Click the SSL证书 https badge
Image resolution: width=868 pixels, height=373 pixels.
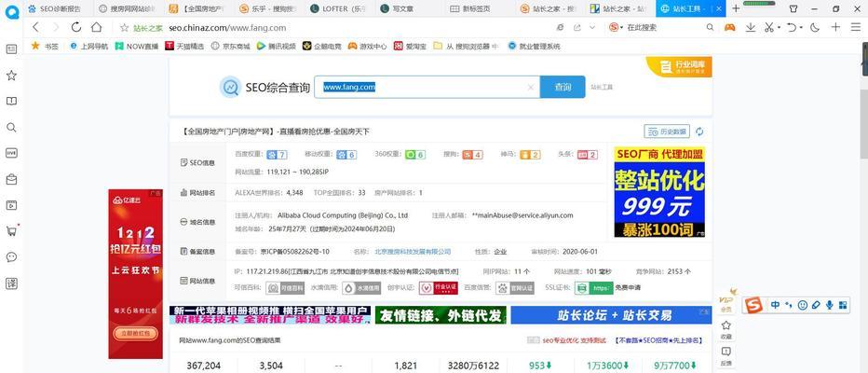[593, 288]
